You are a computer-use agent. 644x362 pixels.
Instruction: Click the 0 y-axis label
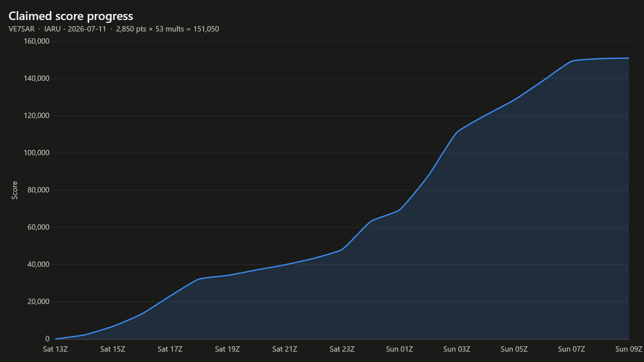(47, 339)
